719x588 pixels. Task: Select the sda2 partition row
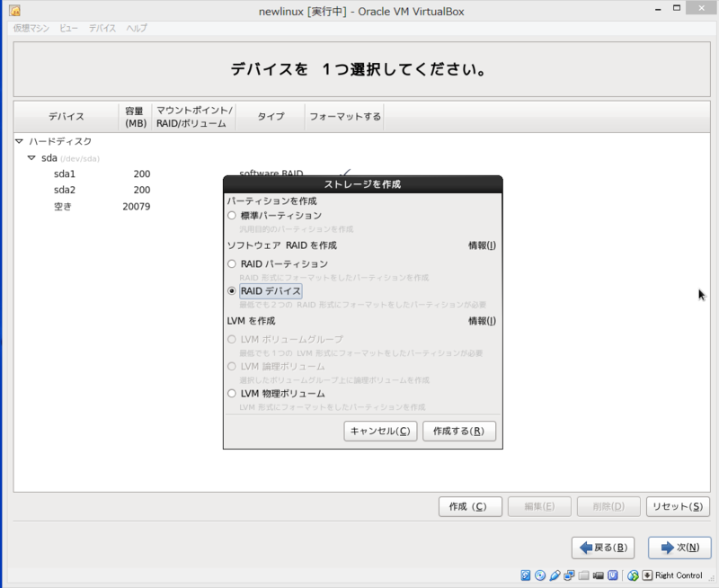65,190
